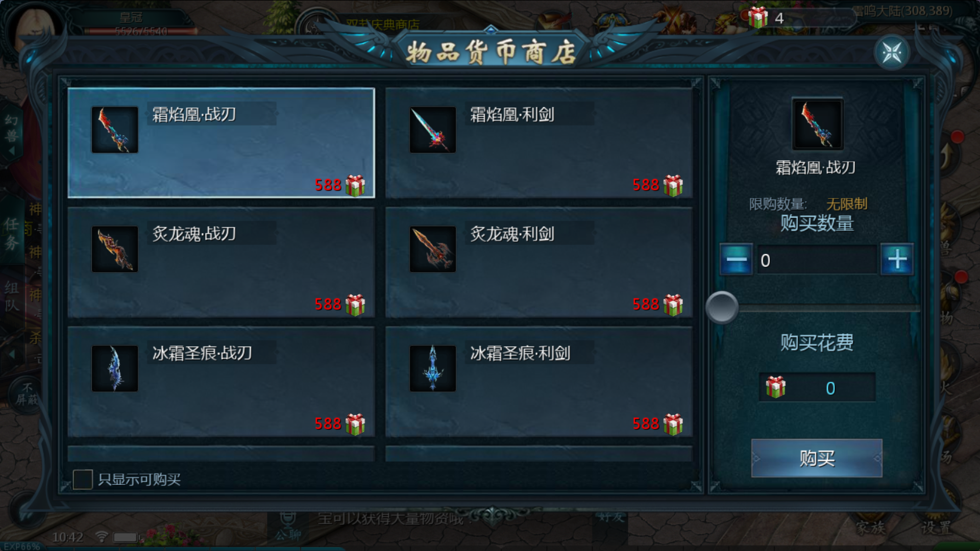Click the 设置 settings button
Screen dimensions: 980x551
(x=936, y=527)
